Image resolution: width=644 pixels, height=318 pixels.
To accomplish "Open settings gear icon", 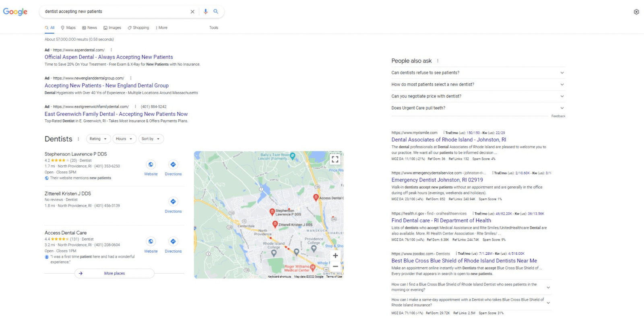I will [636, 12].
